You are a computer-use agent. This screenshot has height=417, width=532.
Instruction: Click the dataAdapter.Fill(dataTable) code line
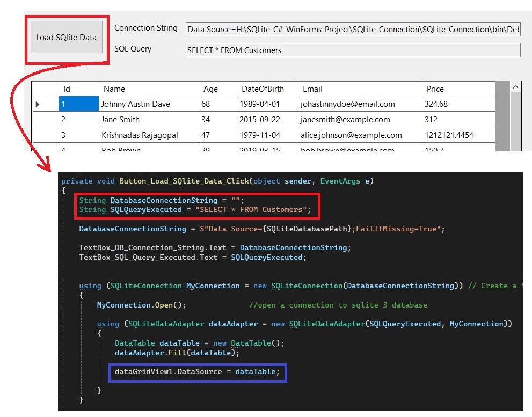pos(177,353)
